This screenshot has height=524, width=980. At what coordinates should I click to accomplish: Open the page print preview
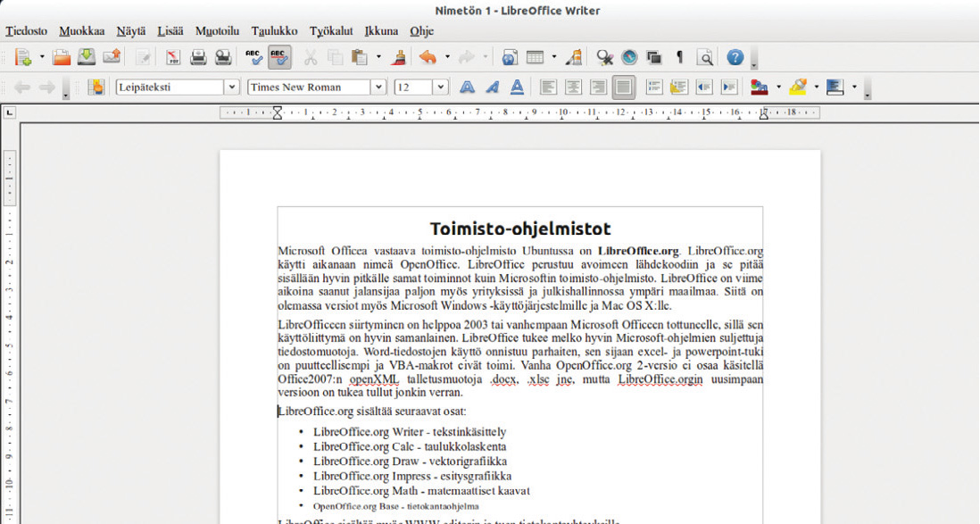click(223, 57)
